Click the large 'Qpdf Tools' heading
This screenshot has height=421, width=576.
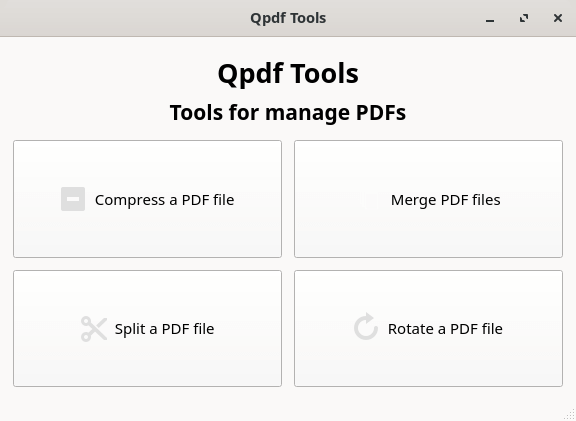coord(288,74)
